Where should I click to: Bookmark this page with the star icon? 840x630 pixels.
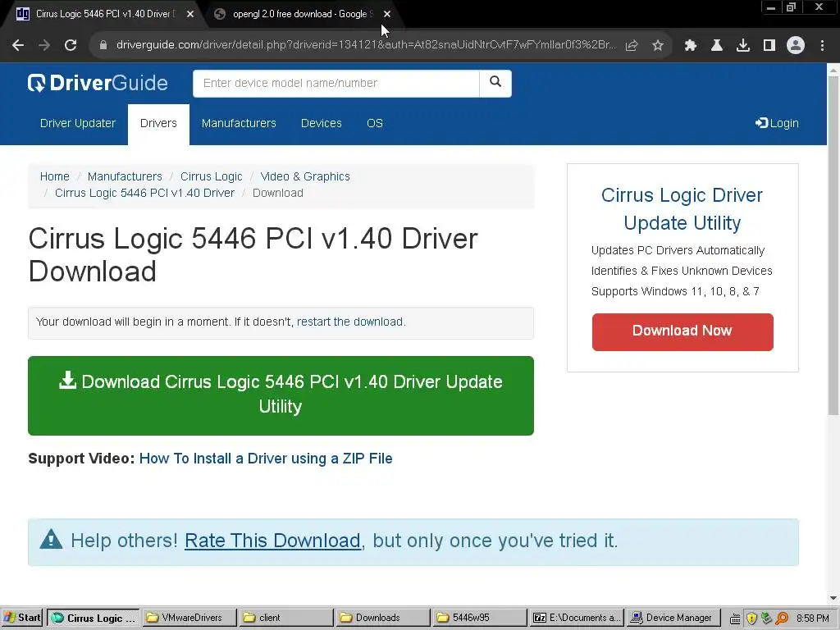[658, 46]
